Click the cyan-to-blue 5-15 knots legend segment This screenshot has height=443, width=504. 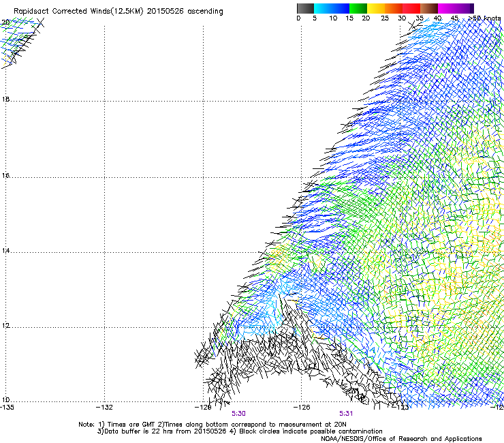[332, 8]
